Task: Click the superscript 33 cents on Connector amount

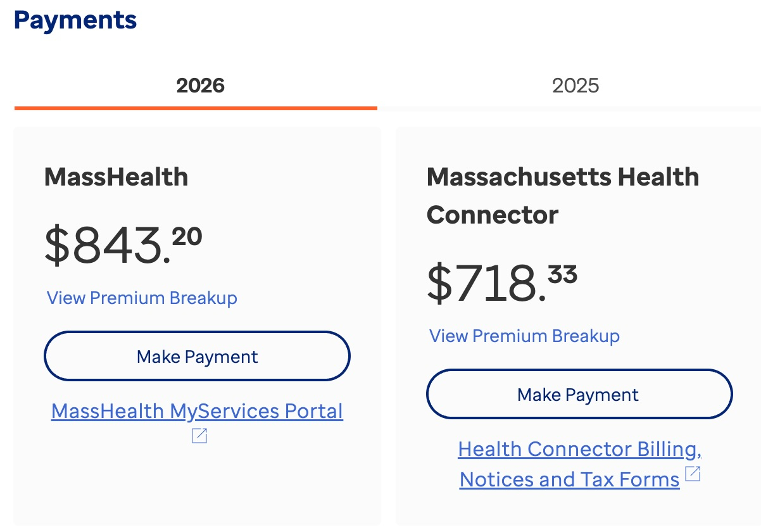Action: (562, 274)
